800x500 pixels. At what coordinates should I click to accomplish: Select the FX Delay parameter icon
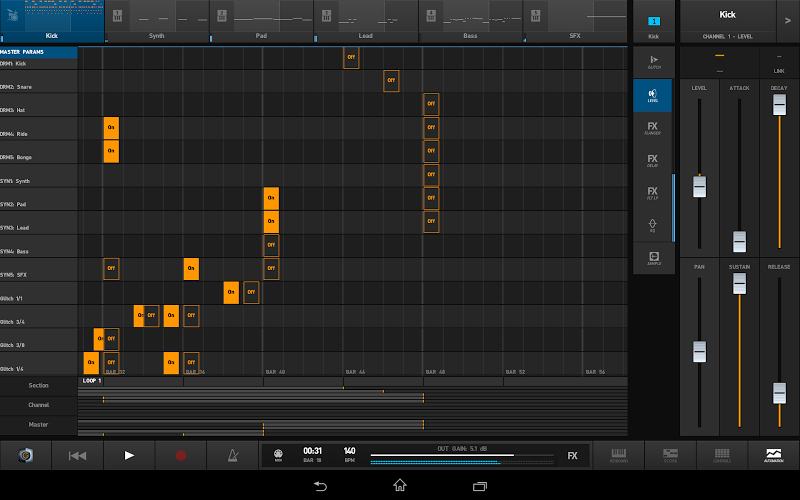pos(653,160)
